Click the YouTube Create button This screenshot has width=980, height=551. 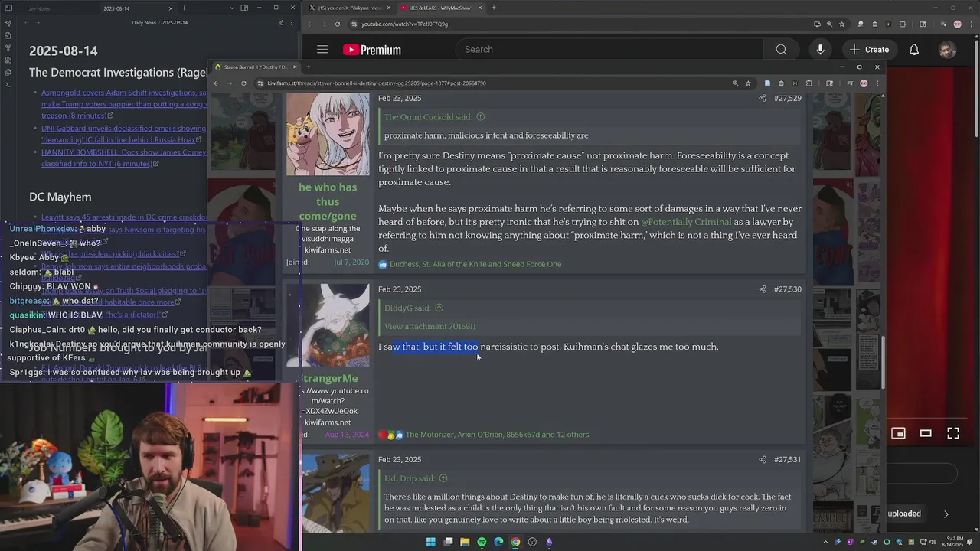[x=869, y=50]
